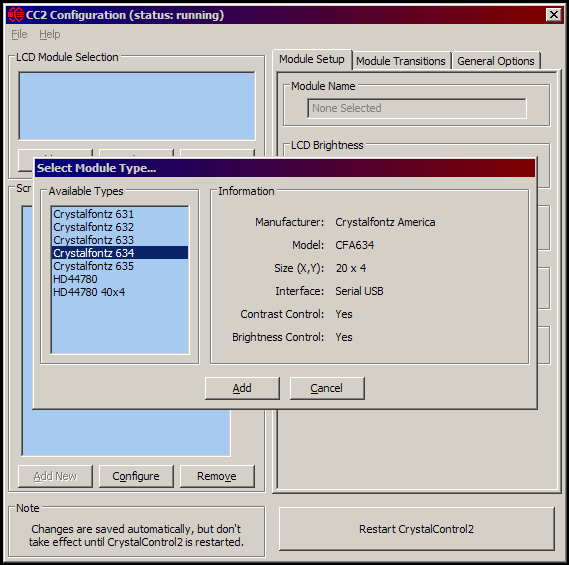Image resolution: width=569 pixels, height=565 pixels.
Task: Switch to the Module Setup tab
Action: pyautogui.click(x=312, y=59)
